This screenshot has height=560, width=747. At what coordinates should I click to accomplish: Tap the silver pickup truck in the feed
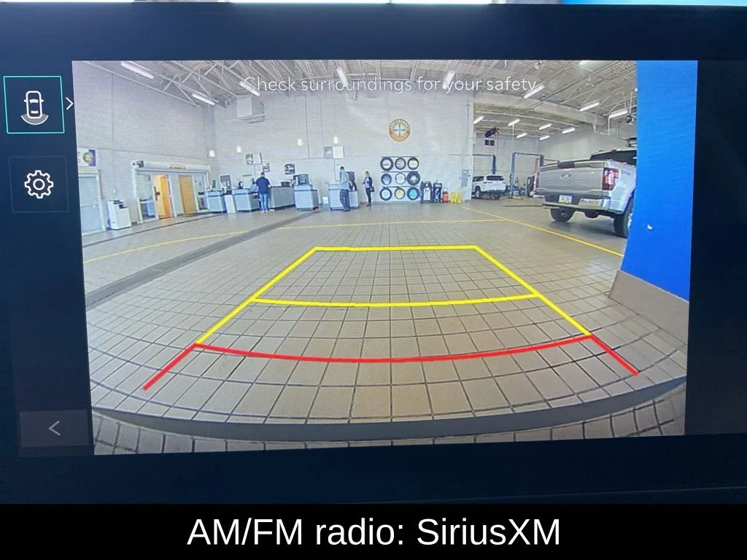[586, 190]
